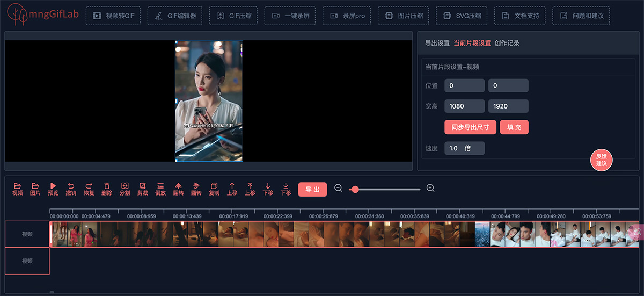Click the 复制 copy clip icon

coord(214,186)
